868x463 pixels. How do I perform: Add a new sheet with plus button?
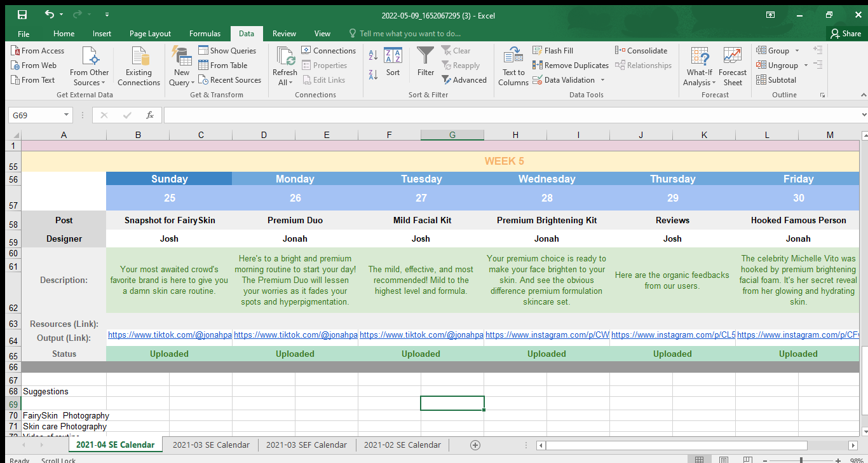pos(475,445)
